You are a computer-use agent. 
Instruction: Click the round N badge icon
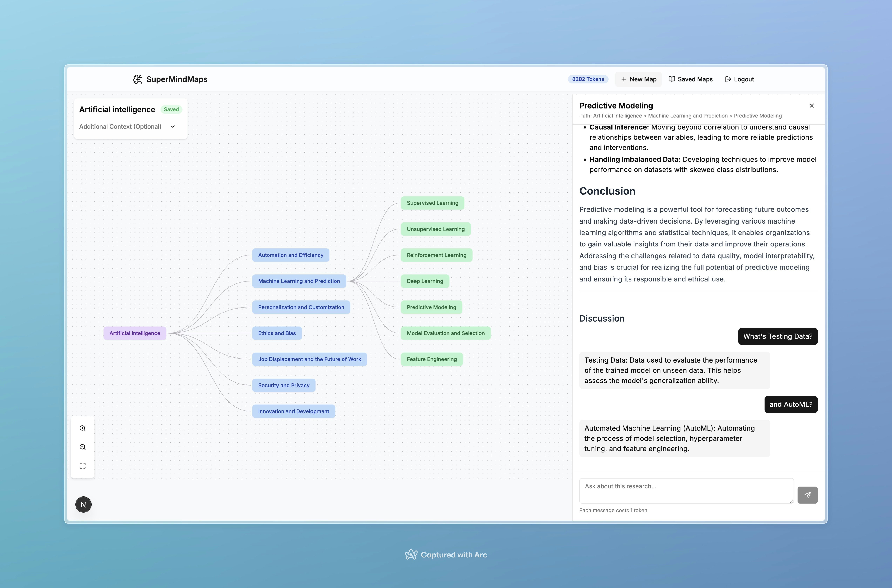(83, 504)
